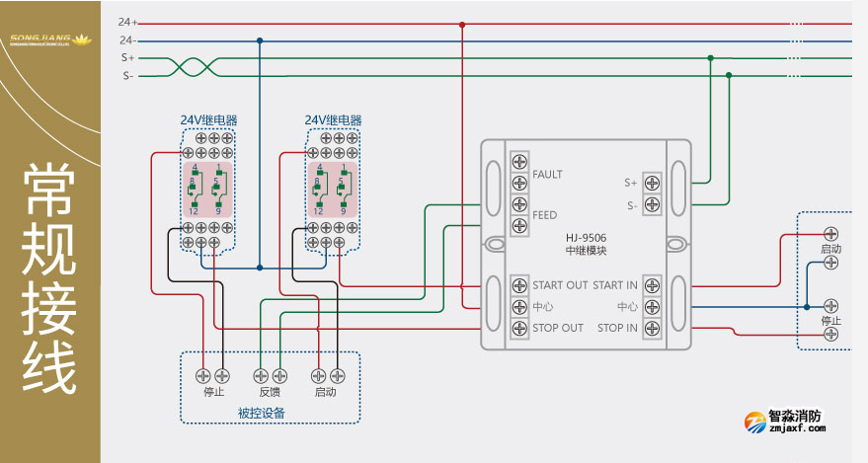Click the red junction dot on 24+ line
Image resolution: width=868 pixels, height=463 pixels.
[x=461, y=24]
